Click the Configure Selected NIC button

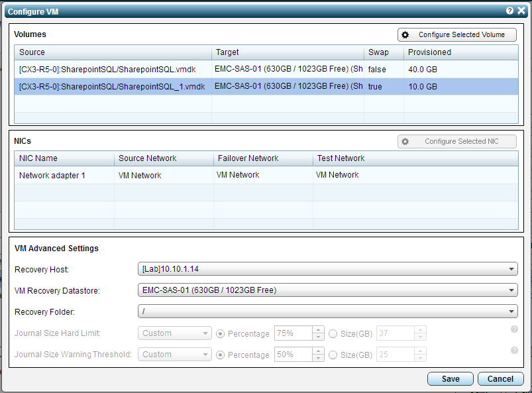[456, 141]
